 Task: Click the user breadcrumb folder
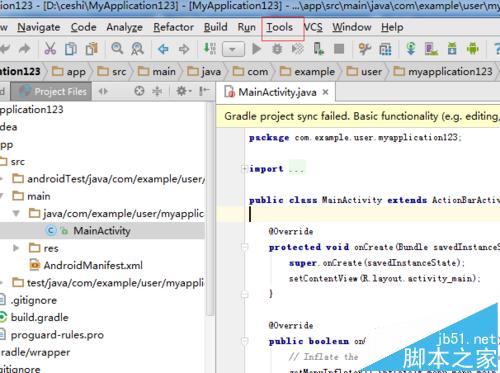click(364, 72)
